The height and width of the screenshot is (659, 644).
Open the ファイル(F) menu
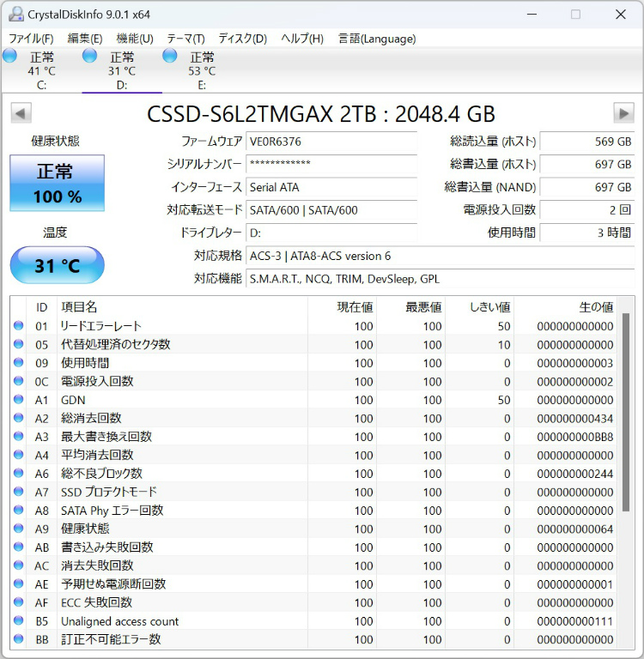click(31, 39)
